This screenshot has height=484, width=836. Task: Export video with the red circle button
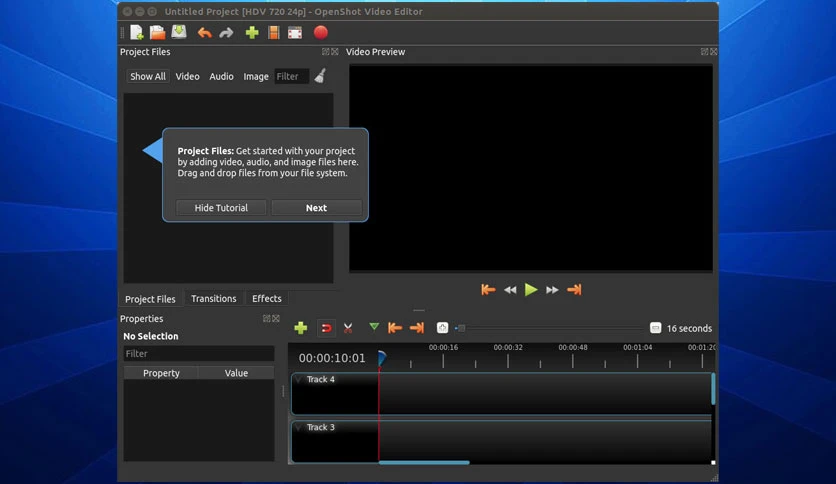click(320, 33)
